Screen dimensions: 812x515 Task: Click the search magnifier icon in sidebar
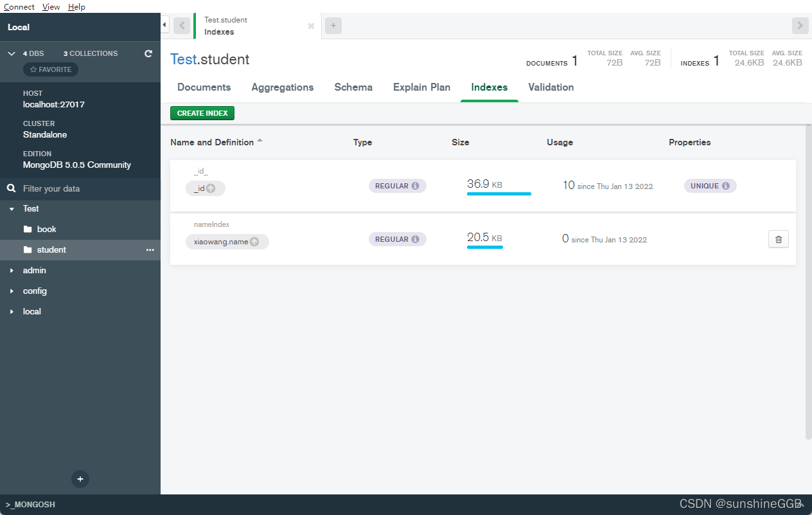11,188
